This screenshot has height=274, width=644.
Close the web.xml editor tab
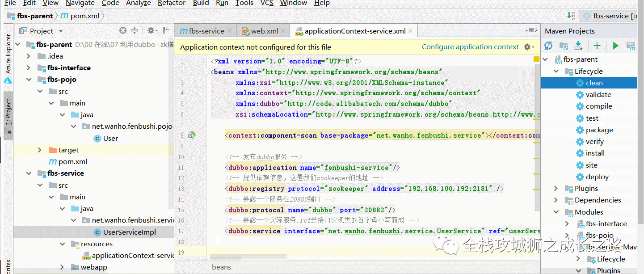pyautogui.click(x=284, y=31)
